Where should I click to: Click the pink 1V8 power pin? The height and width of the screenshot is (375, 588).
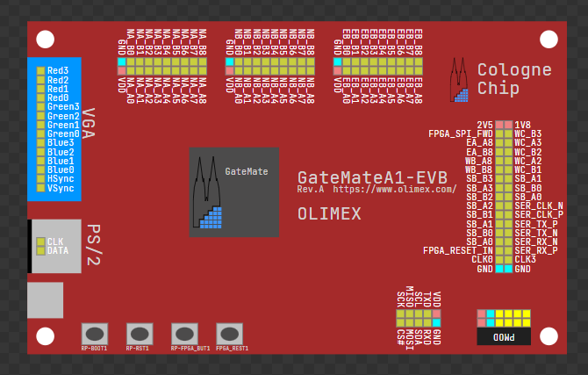[x=508, y=125]
